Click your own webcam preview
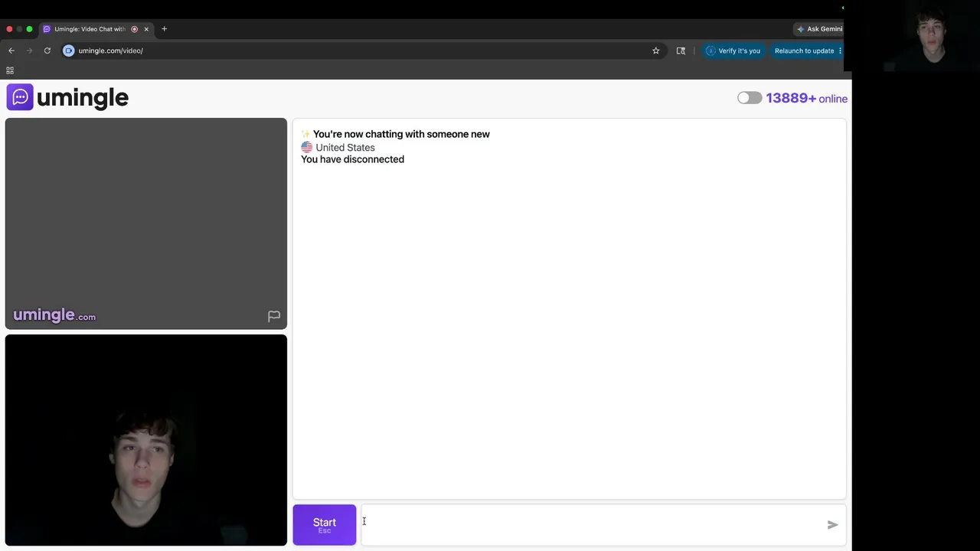Image resolution: width=980 pixels, height=551 pixels. coord(146,440)
